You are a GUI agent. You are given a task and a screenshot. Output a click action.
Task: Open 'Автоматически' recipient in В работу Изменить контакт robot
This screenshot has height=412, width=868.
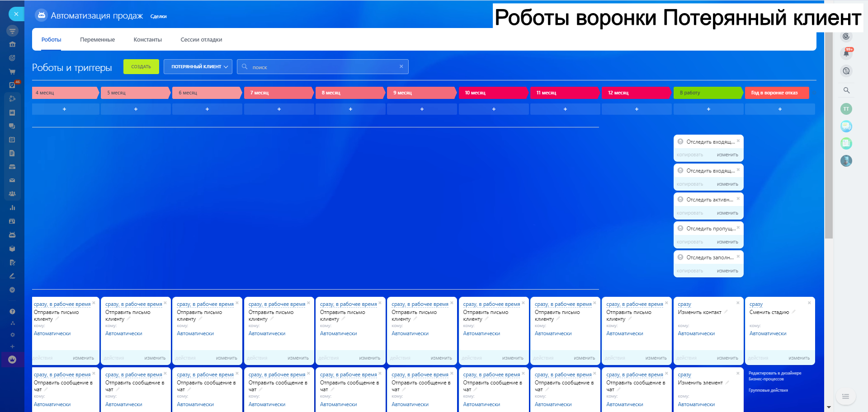tap(696, 334)
